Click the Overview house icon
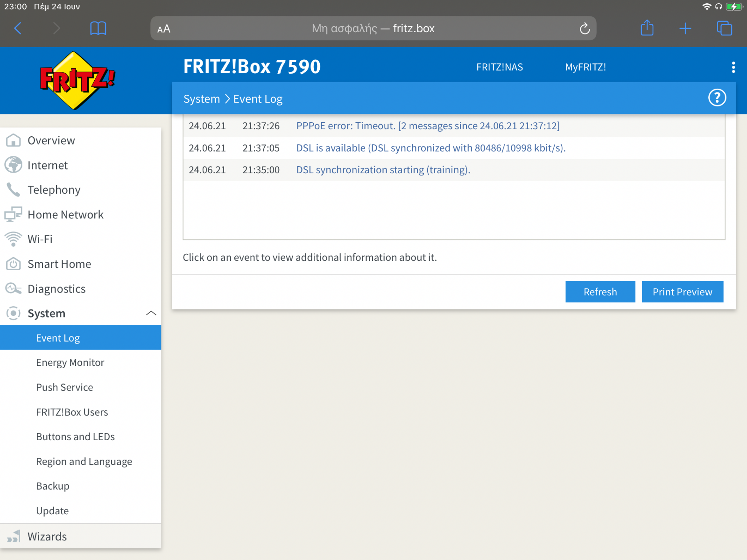 [x=13, y=140]
